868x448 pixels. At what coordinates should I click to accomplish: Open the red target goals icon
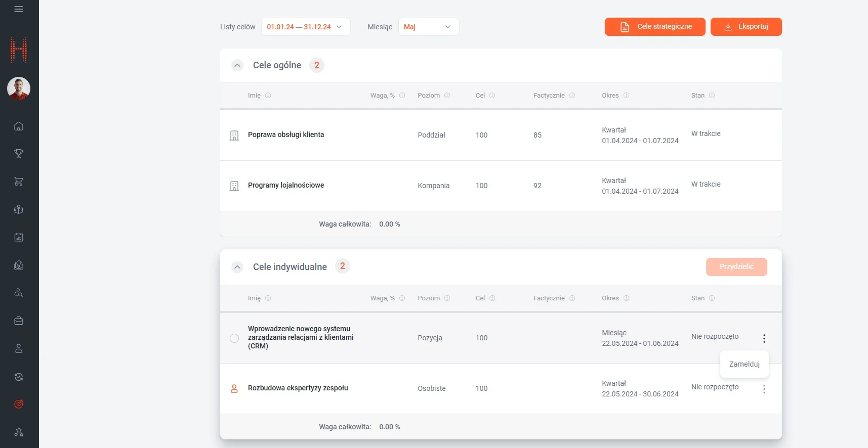[x=19, y=404]
